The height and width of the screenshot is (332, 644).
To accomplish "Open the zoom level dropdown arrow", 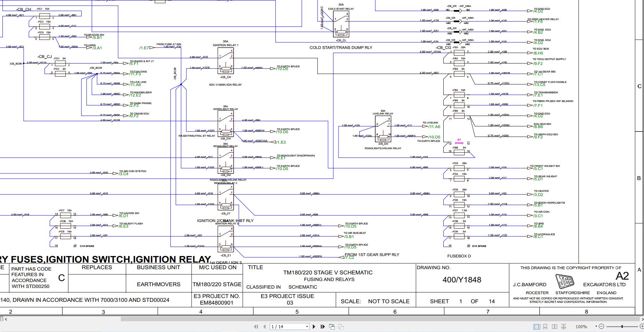I will pyautogui.click(x=596, y=326).
